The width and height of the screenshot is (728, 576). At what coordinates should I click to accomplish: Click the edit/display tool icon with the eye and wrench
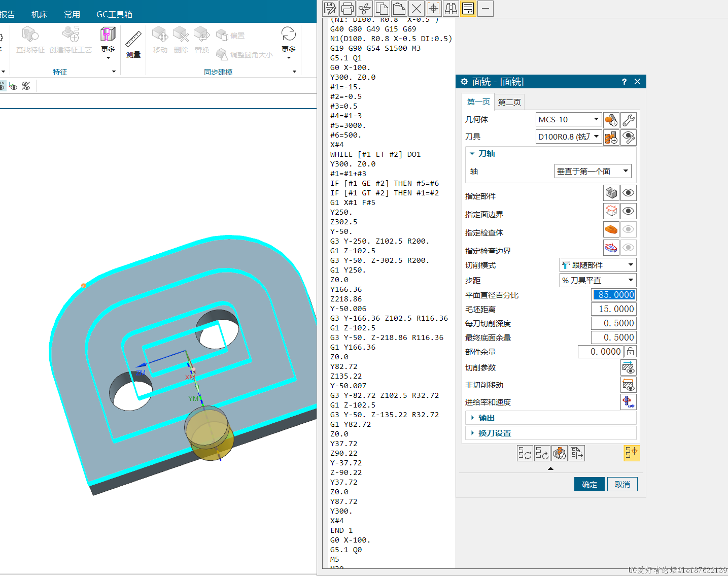coord(629,137)
